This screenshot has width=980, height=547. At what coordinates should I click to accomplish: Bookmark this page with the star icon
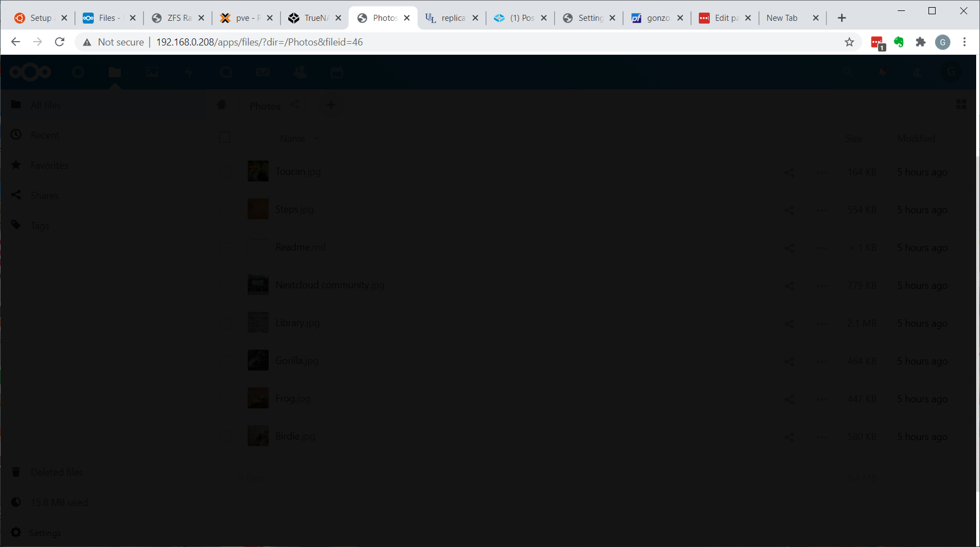point(849,42)
